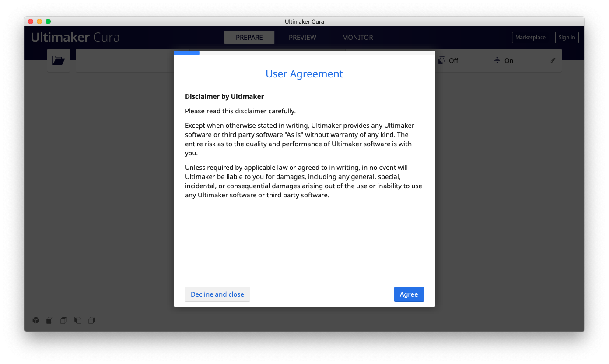Select the right side view cube icon
The image size is (609, 364).
coord(92,320)
